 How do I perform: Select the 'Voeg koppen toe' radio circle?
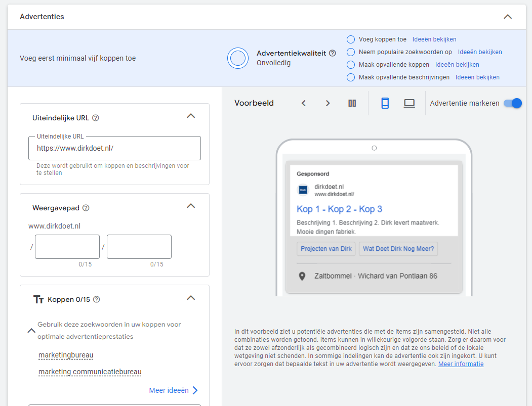pyautogui.click(x=351, y=39)
